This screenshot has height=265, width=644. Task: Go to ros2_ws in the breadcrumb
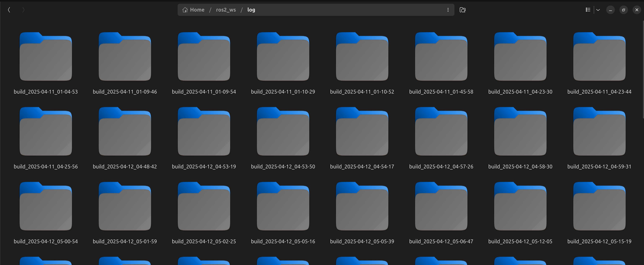pyautogui.click(x=226, y=10)
